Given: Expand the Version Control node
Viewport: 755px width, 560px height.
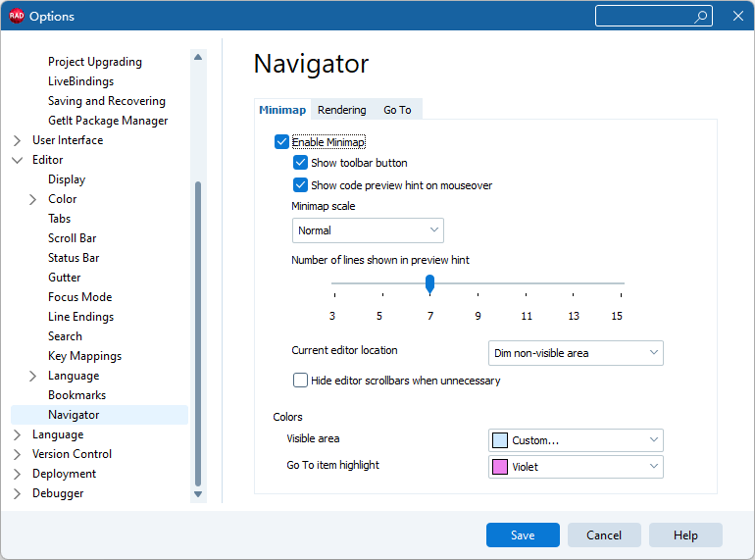Looking at the screenshot, I should [18, 454].
